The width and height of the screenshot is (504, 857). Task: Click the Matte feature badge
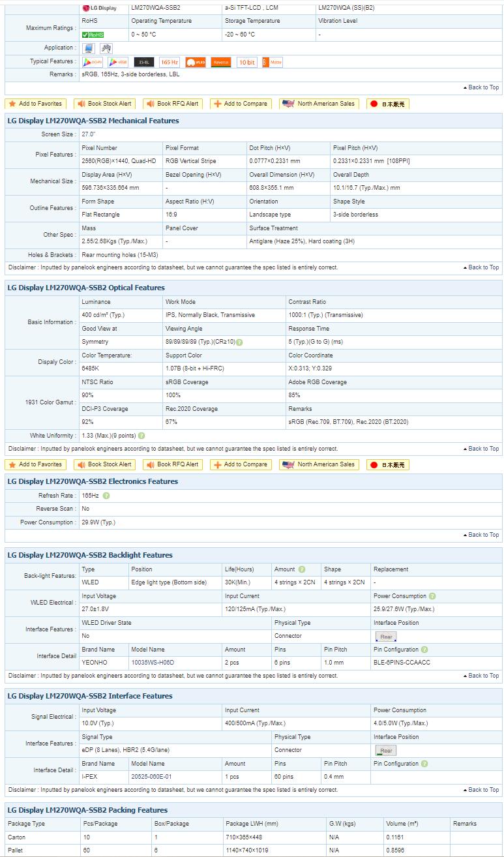273,62
